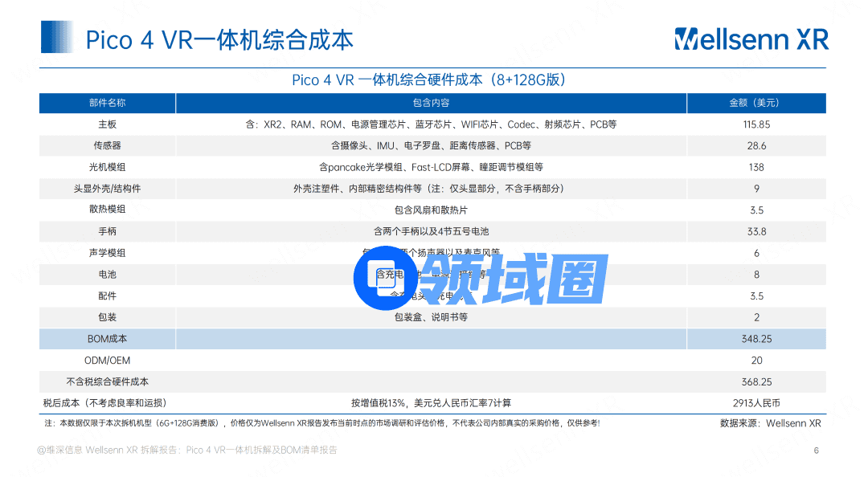The height and width of the screenshot is (477, 868).
Task: Click the @维深信息 footer report caption
Action: coord(187,450)
